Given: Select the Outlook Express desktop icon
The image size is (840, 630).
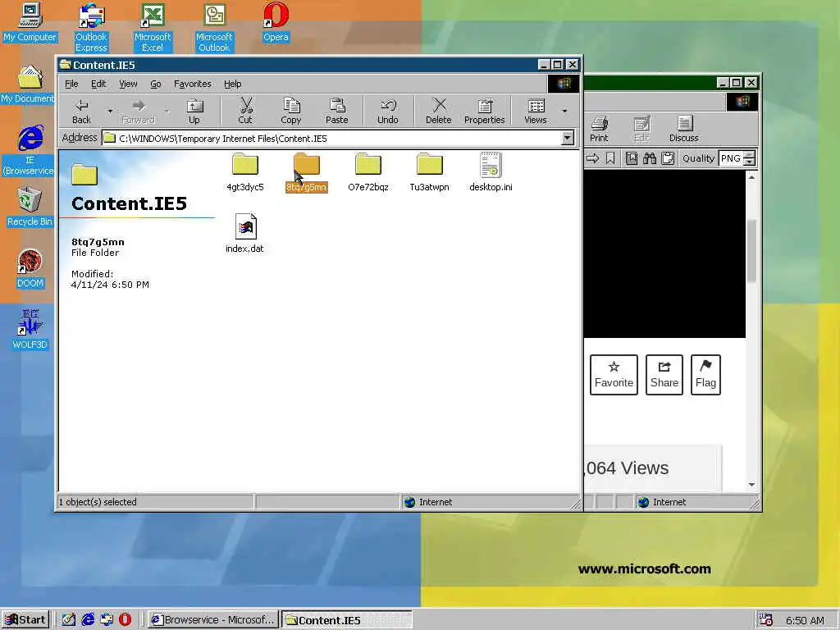Looking at the screenshot, I should tap(91, 28).
